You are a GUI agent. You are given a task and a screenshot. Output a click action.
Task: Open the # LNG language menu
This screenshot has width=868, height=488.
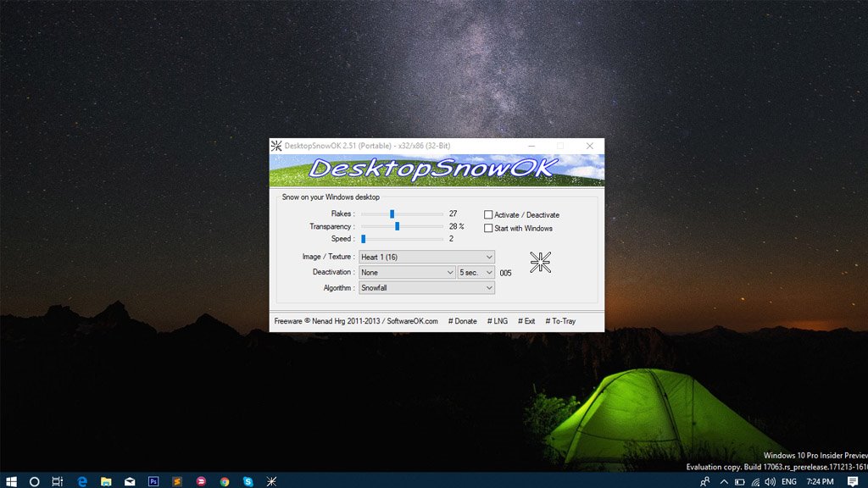click(x=497, y=321)
